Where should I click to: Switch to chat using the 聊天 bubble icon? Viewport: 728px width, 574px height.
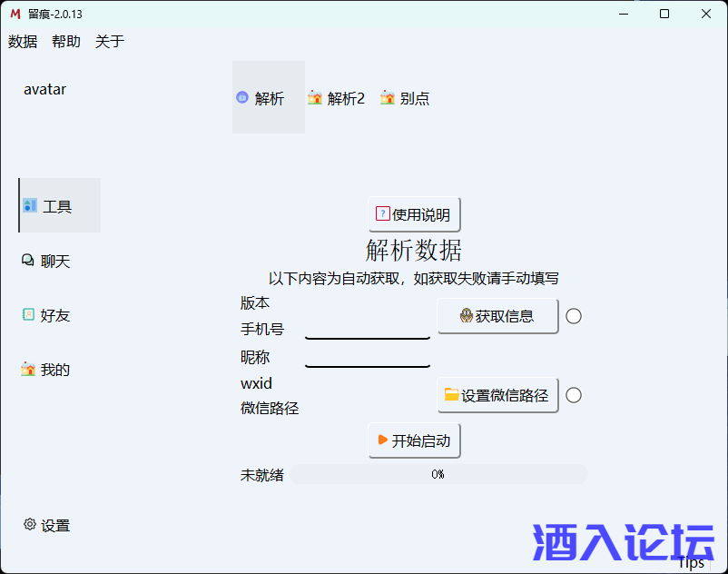point(29,261)
